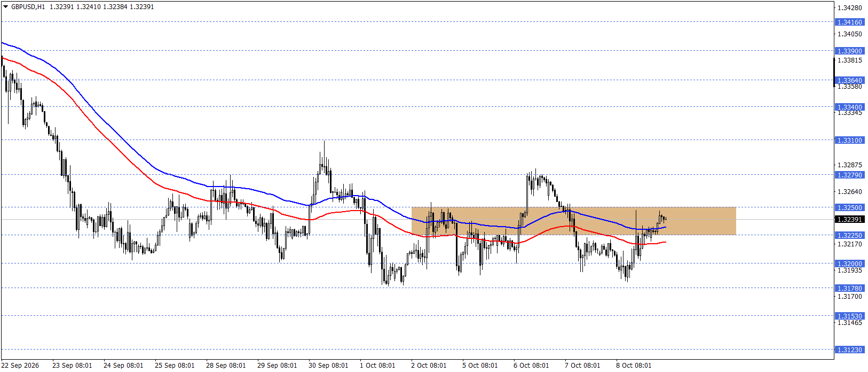Click the 1.31465 price scale value
Screen dimensions: 868x372
[x=849, y=323]
